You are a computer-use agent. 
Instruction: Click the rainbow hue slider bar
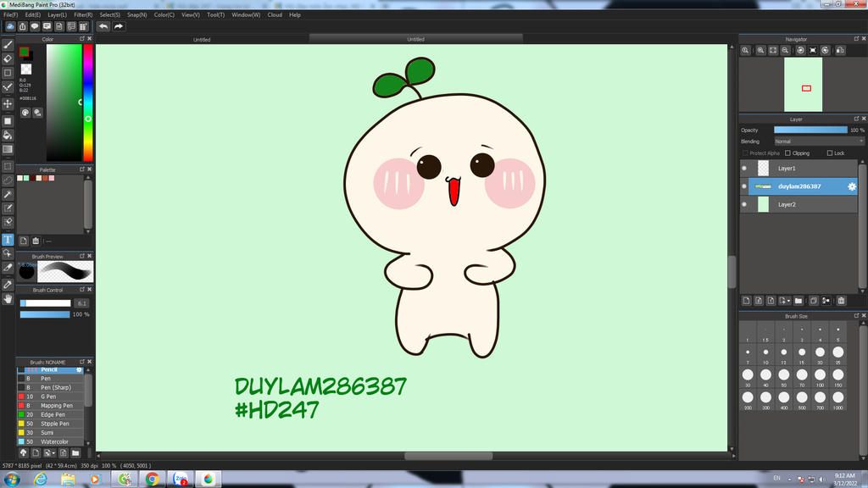[87, 103]
